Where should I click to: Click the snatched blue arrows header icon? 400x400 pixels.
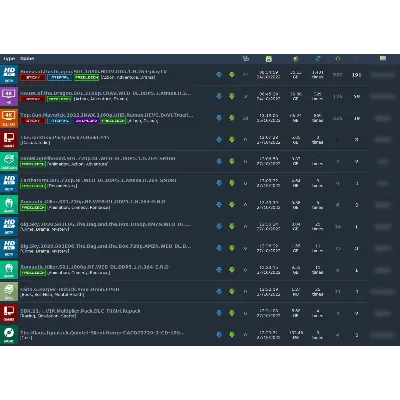(x=317, y=59)
